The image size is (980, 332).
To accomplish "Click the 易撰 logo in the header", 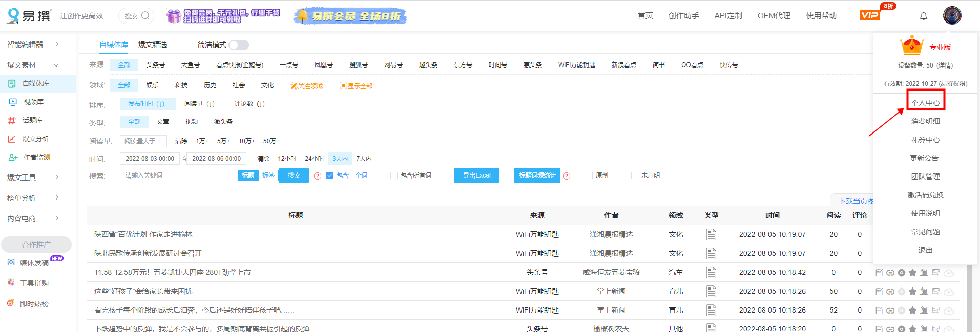I will click(29, 16).
